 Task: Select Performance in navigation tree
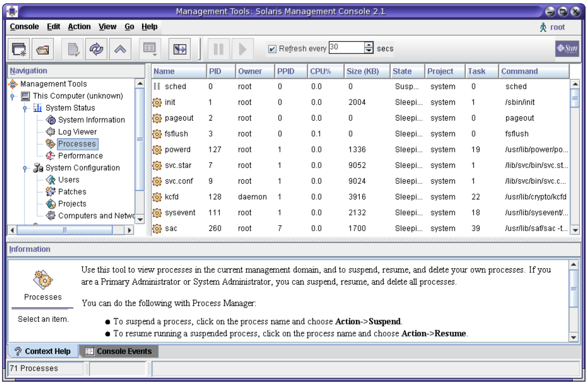point(80,156)
